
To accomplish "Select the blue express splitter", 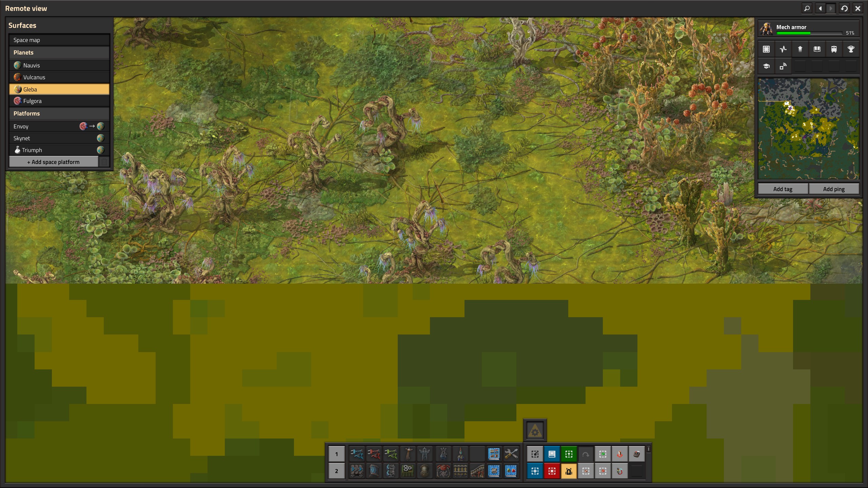I will 391,471.
